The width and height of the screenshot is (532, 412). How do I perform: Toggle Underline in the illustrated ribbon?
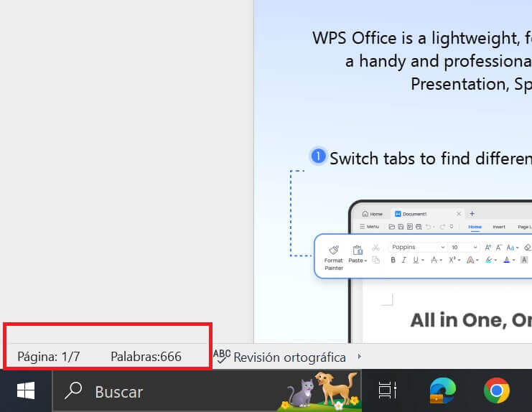point(416,260)
